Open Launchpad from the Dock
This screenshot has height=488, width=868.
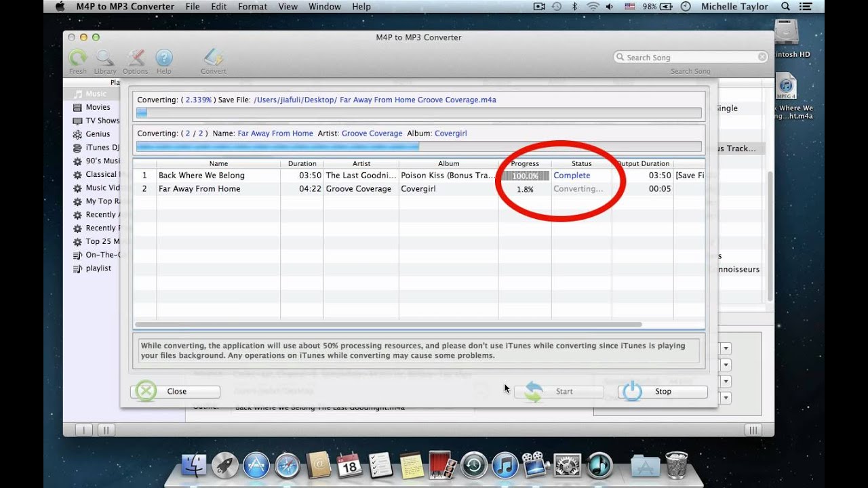[x=225, y=466]
